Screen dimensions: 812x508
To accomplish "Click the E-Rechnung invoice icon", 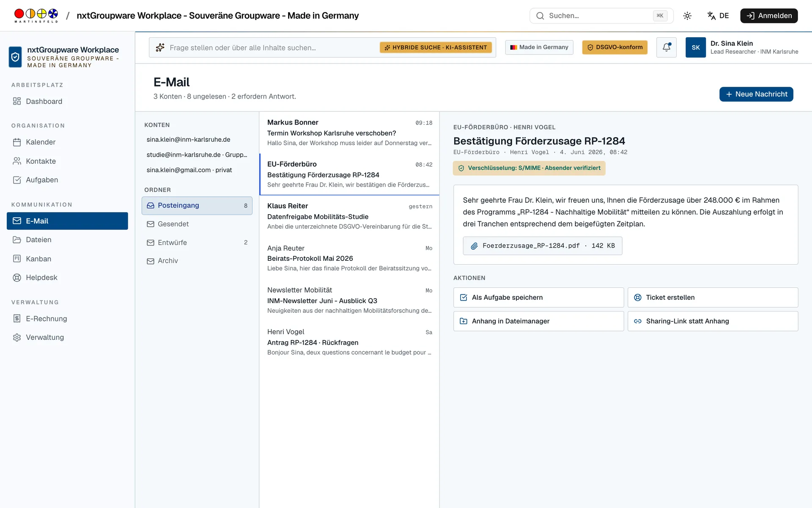I will [x=17, y=318].
